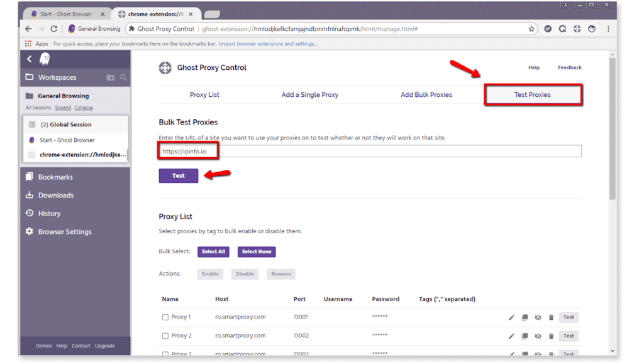Image resolution: width=644 pixels, height=362 pixels.
Task: Go back using the browser back arrow
Action: point(28,29)
